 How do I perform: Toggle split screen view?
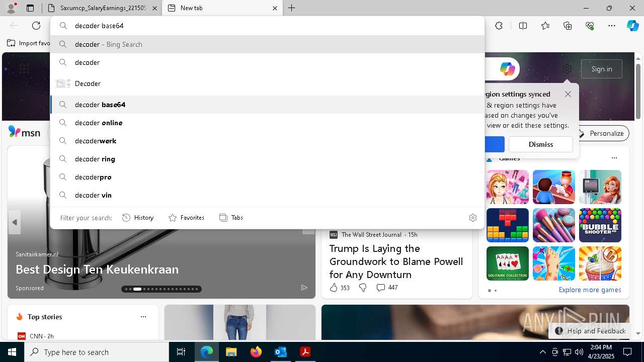click(523, 26)
